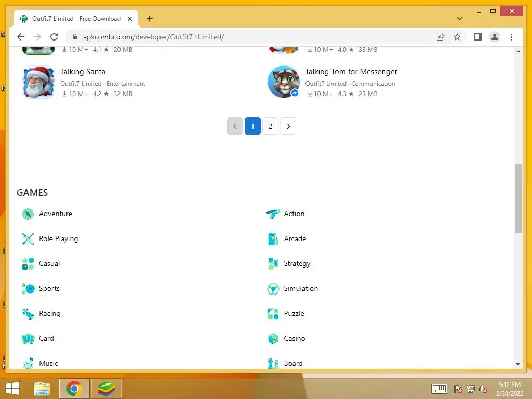Open the Puzzle games link

(x=294, y=313)
